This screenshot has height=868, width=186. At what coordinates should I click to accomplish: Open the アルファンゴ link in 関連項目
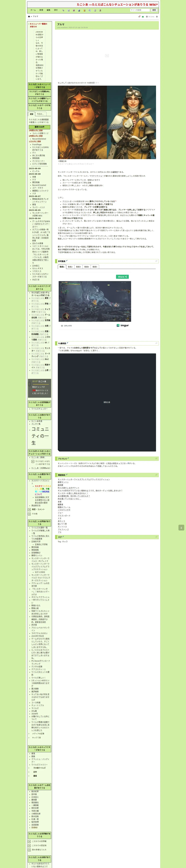63,529
